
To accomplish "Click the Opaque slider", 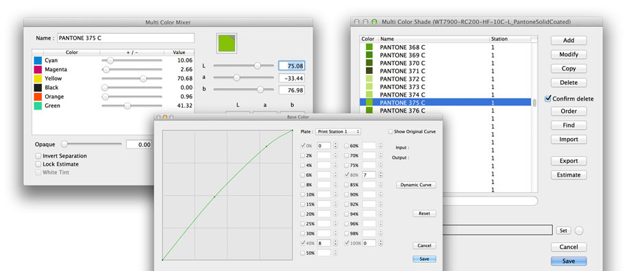I will coord(91,144).
